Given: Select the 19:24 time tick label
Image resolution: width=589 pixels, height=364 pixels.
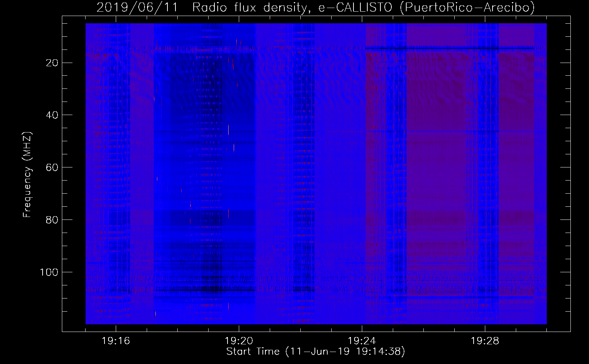Looking at the screenshot, I should 362,341.
